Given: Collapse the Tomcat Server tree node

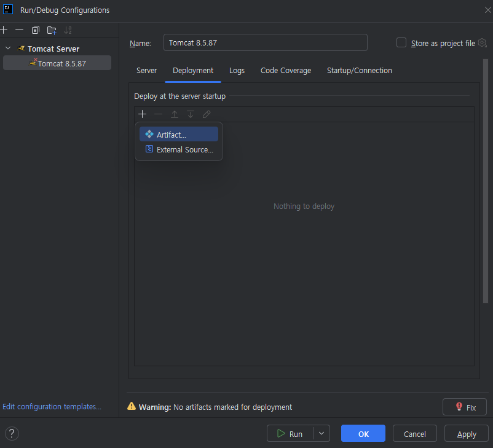Looking at the screenshot, I should point(8,48).
